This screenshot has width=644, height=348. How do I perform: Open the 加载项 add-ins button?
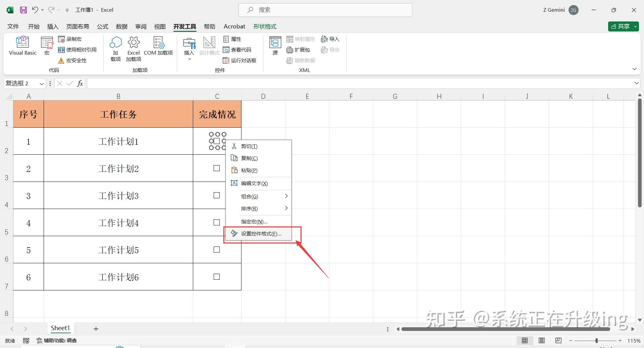click(116, 49)
